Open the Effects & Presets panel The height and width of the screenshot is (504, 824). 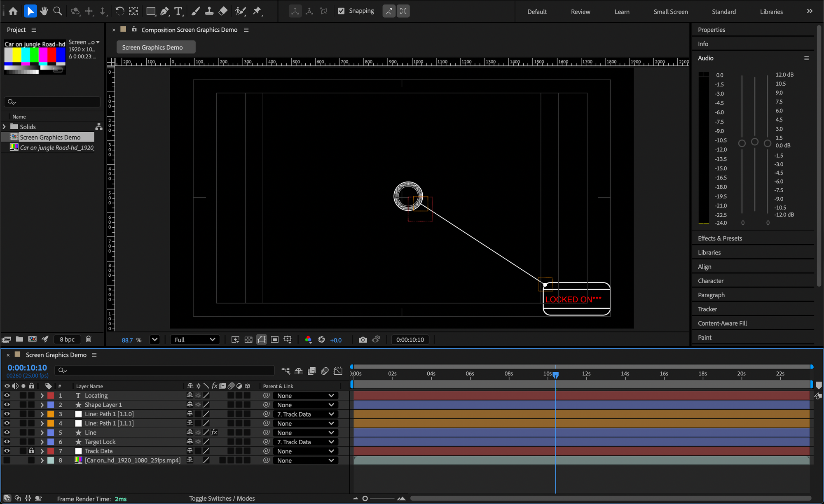(x=720, y=238)
